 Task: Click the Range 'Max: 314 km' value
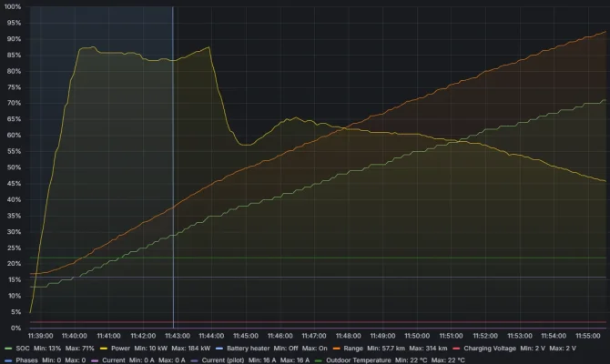pyautogui.click(x=428, y=349)
